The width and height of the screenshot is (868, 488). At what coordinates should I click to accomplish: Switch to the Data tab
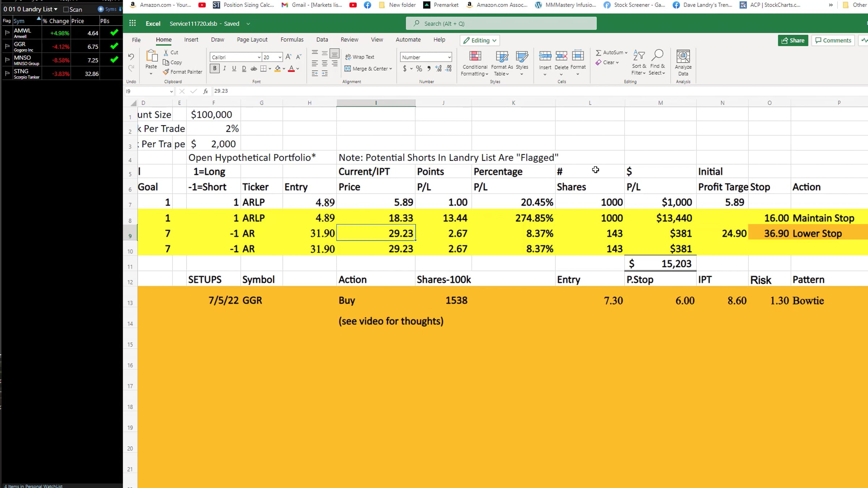tap(322, 40)
